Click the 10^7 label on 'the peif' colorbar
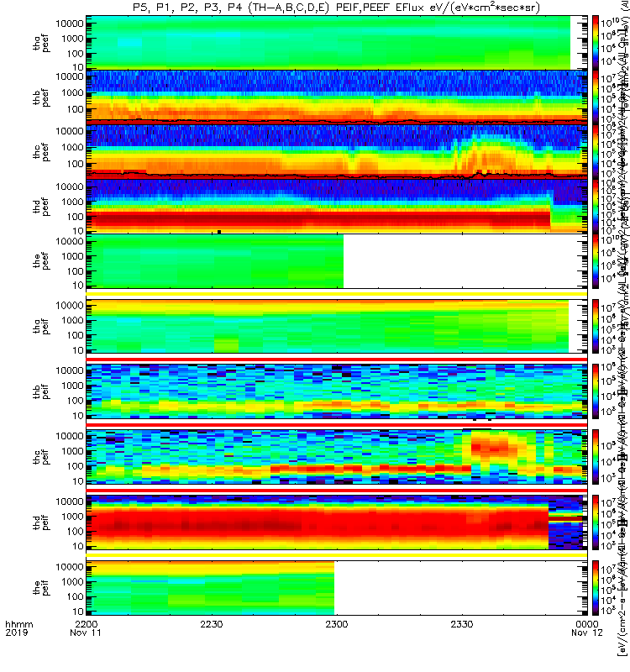This screenshot has height=672, width=630. tap(608, 570)
